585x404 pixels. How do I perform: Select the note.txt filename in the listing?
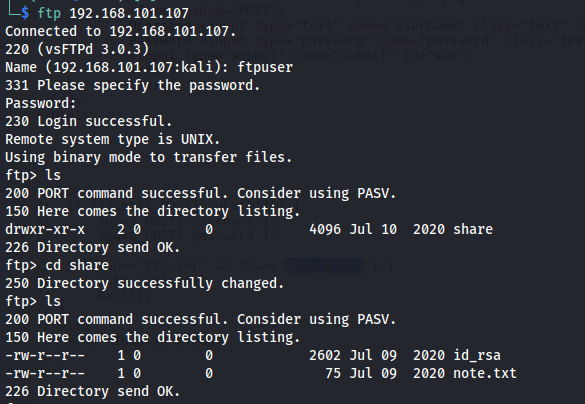click(x=485, y=373)
